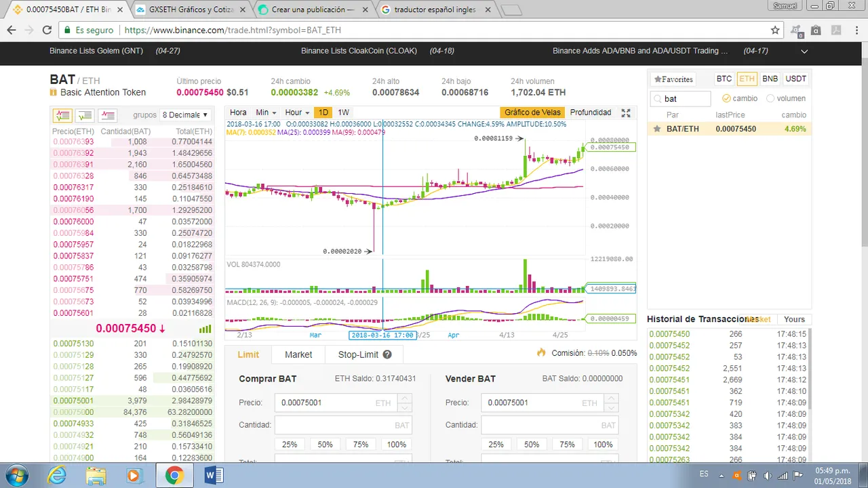
Task: Click trade history row timed 17:48:15
Action: click(x=728, y=334)
